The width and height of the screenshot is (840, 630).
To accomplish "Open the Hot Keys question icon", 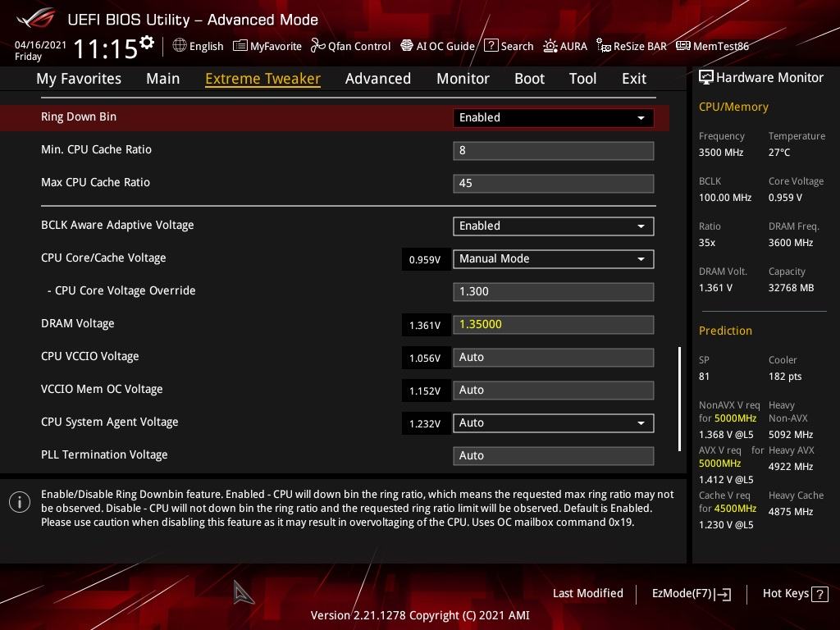I will [x=819, y=594].
